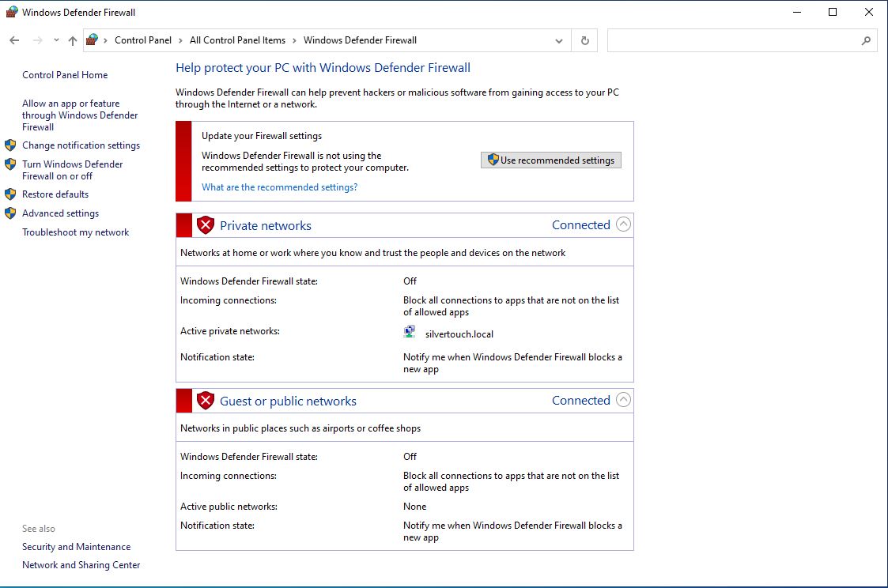Viewport: 888px width, 588px height.
Task: Click shield icon beside Advanced settings
Action: [10, 213]
